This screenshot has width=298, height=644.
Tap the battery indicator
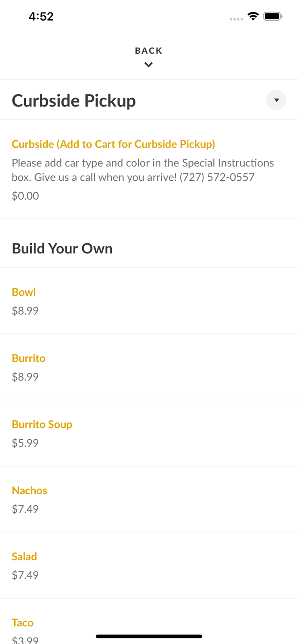click(x=273, y=16)
